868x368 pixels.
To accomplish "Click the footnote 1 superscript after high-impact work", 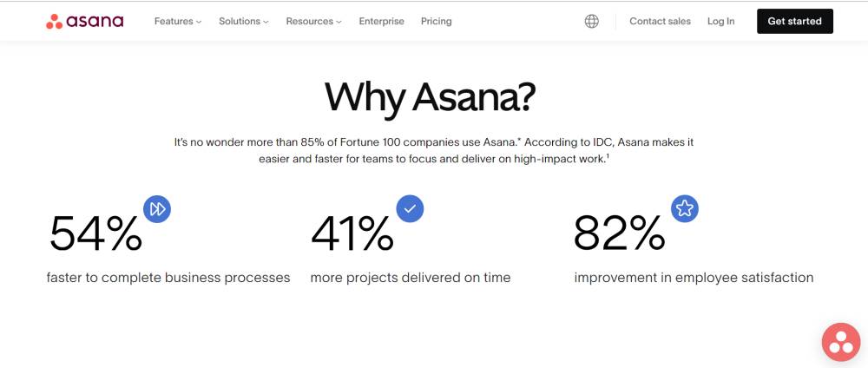I will pyautogui.click(x=608, y=156).
